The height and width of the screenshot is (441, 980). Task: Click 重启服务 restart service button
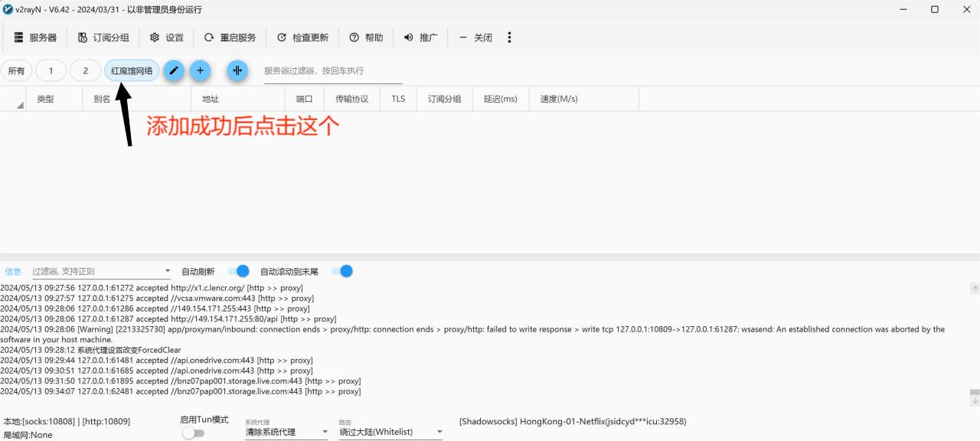(230, 38)
